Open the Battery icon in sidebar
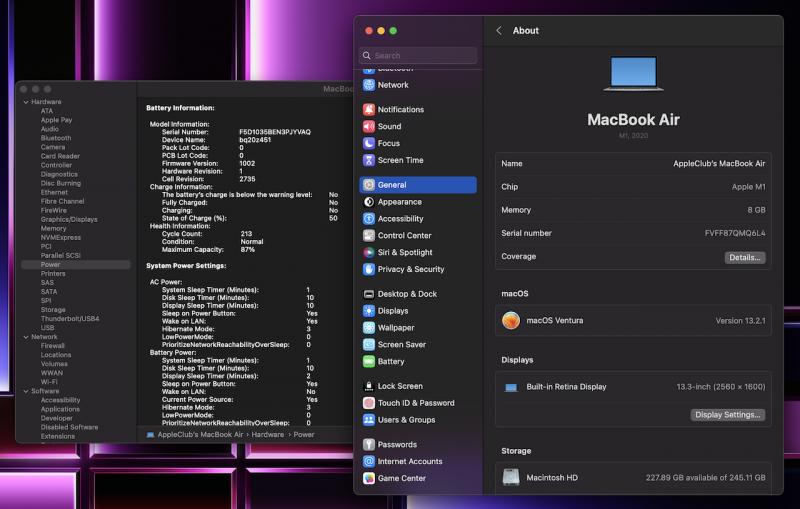Image resolution: width=800 pixels, height=509 pixels. (x=369, y=362)
